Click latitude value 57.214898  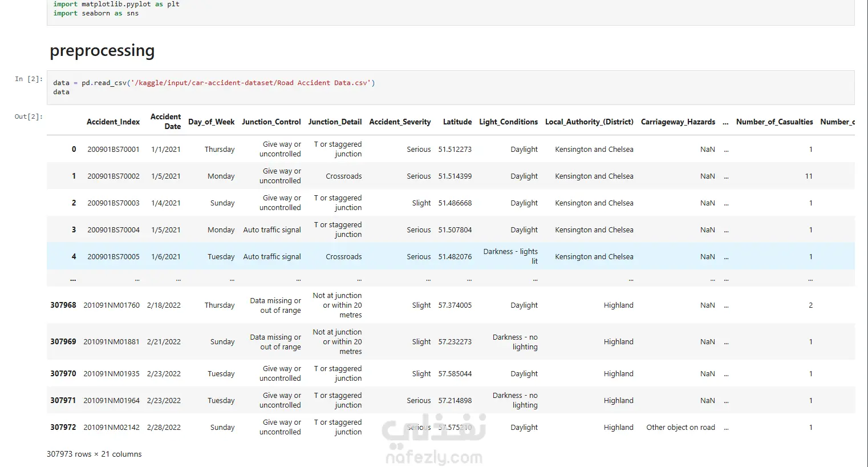455,400
